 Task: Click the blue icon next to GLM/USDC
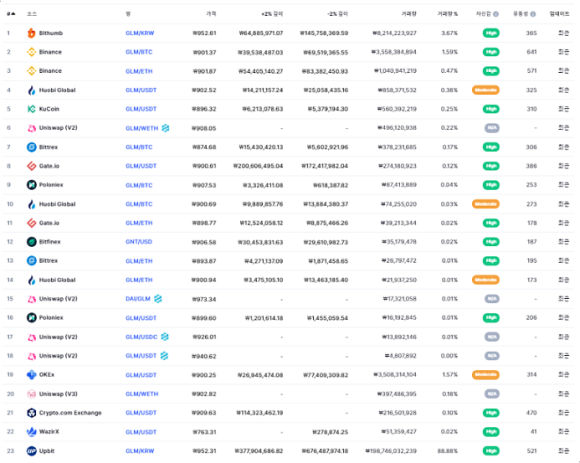tap(165, 337)
